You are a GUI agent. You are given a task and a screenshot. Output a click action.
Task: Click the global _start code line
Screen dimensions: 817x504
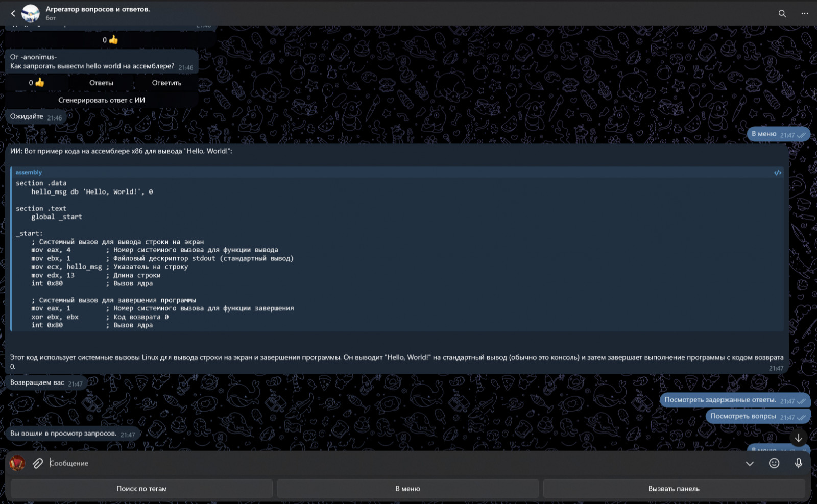[x=57, y=217]
